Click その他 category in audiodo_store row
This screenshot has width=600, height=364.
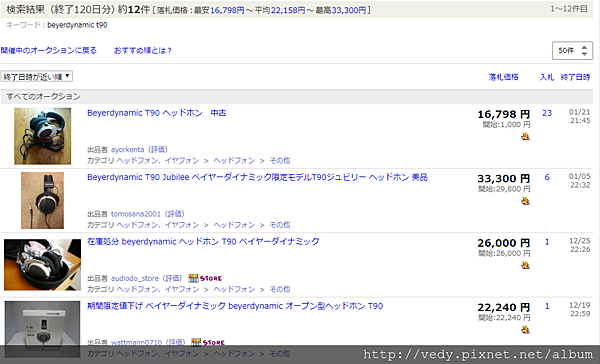pos(280,289)
